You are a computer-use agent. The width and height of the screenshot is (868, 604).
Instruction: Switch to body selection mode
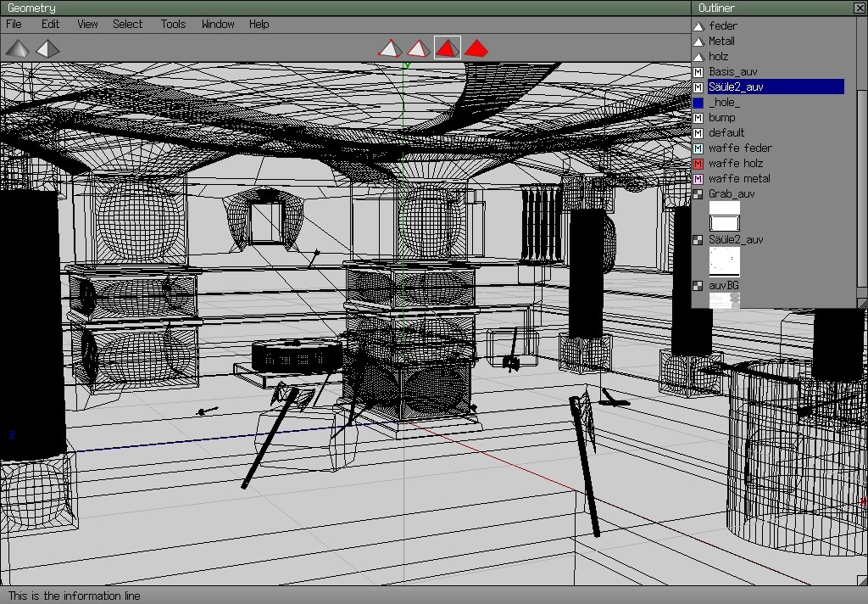click(476, 48)
